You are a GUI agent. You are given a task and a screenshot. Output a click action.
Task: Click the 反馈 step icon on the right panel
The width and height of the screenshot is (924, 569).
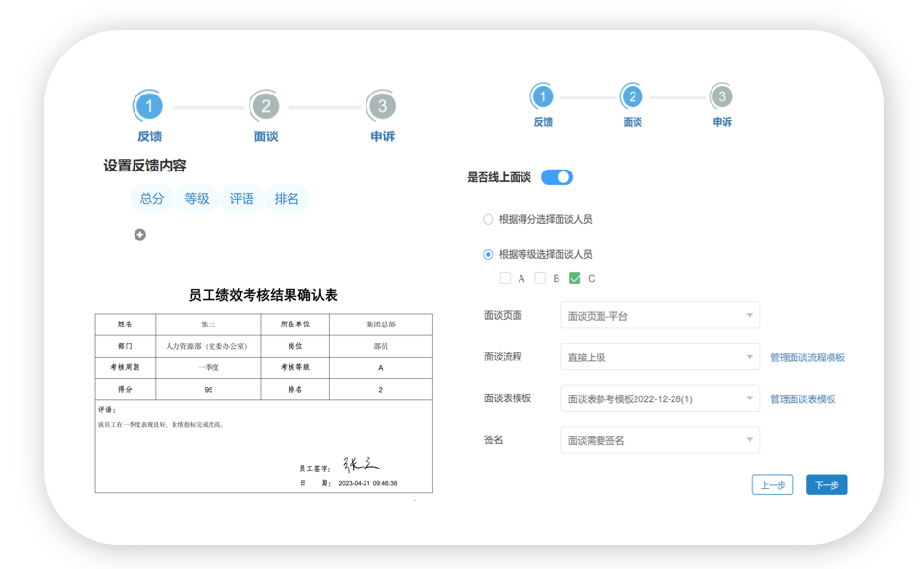click(544, 97)
